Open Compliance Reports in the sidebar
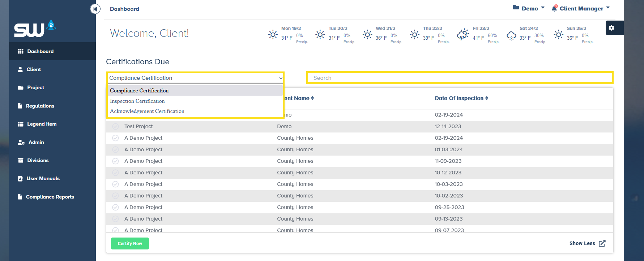 pyautogui.click(x=50, y=197)
